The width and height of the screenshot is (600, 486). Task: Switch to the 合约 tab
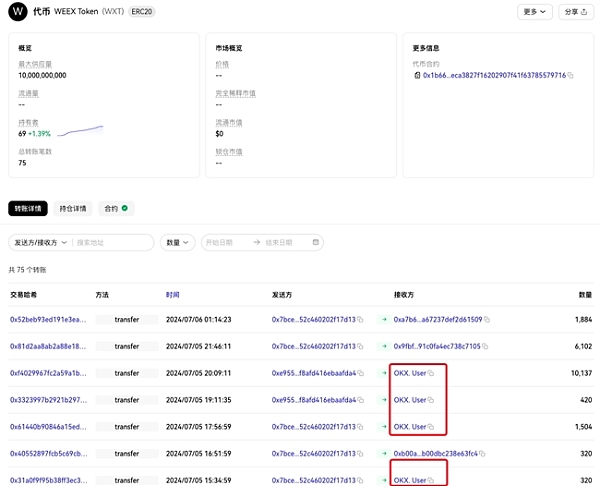pos(118,209)
